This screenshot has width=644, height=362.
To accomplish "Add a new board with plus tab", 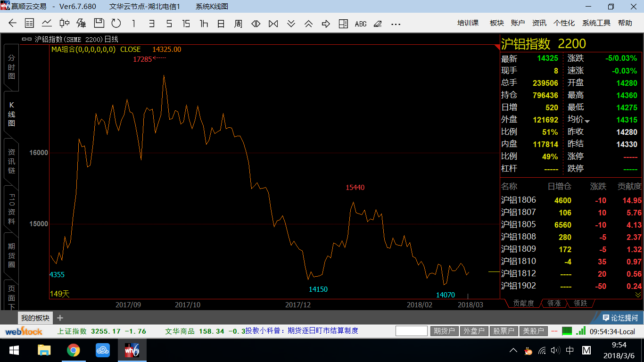I will point(60,318).
